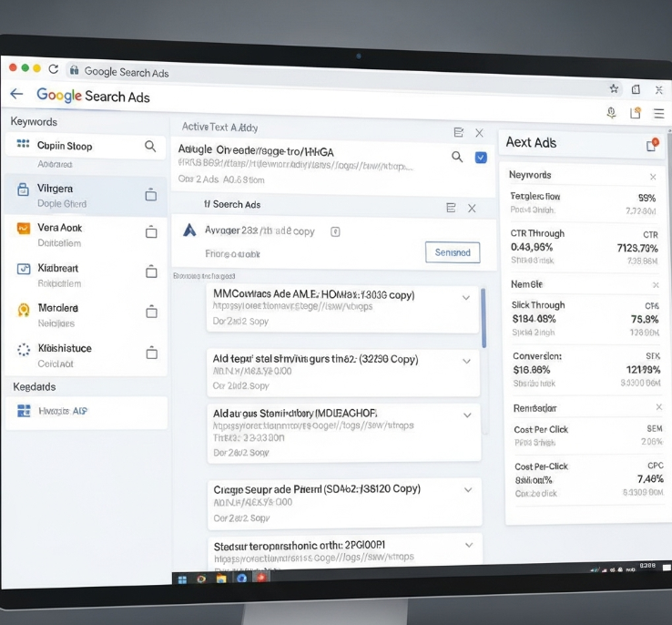Click the lightbulb icon beside Meralera
Screen dimensions: 672x625
click(24, 310)
